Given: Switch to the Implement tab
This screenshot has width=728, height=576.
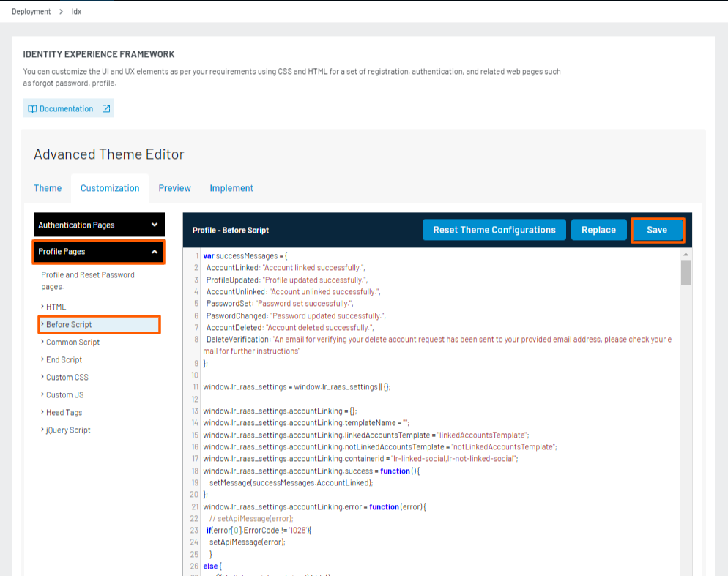Looking at the screenshot, I should coord(231,188).
